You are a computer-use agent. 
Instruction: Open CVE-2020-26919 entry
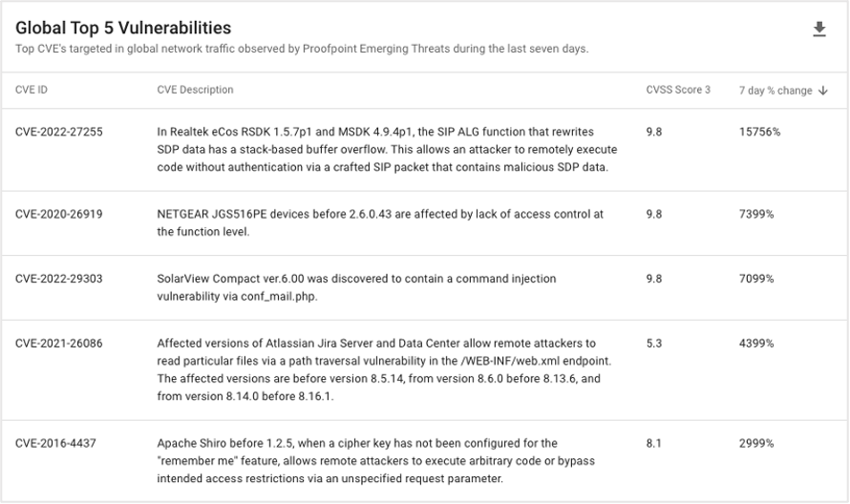(58, 214)
